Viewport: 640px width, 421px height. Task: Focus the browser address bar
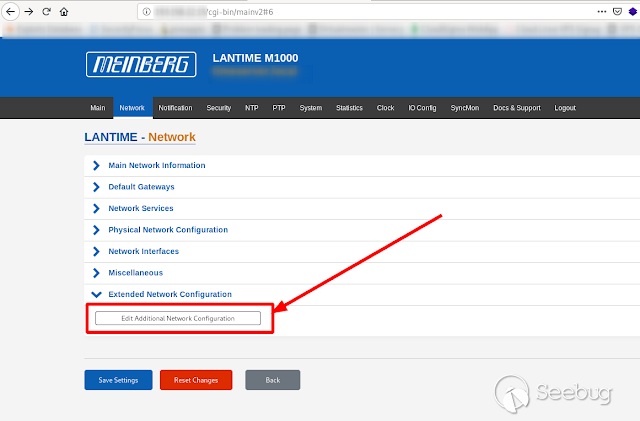(367, 12)
